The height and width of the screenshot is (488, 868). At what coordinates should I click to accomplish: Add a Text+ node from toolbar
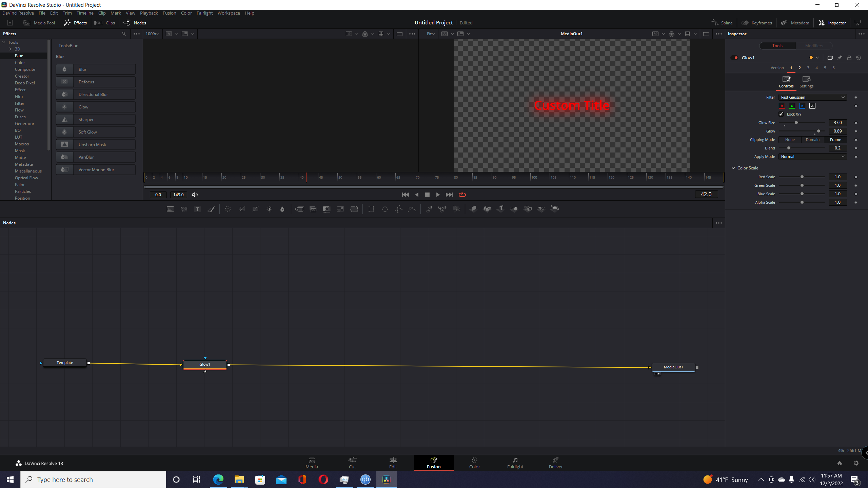tap(197, 209)
